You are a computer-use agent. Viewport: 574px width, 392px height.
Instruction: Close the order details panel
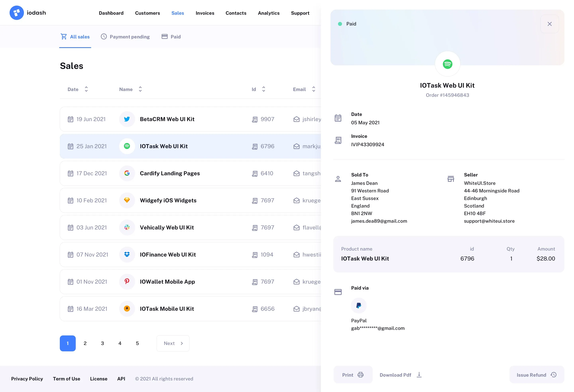pos(550,24)
